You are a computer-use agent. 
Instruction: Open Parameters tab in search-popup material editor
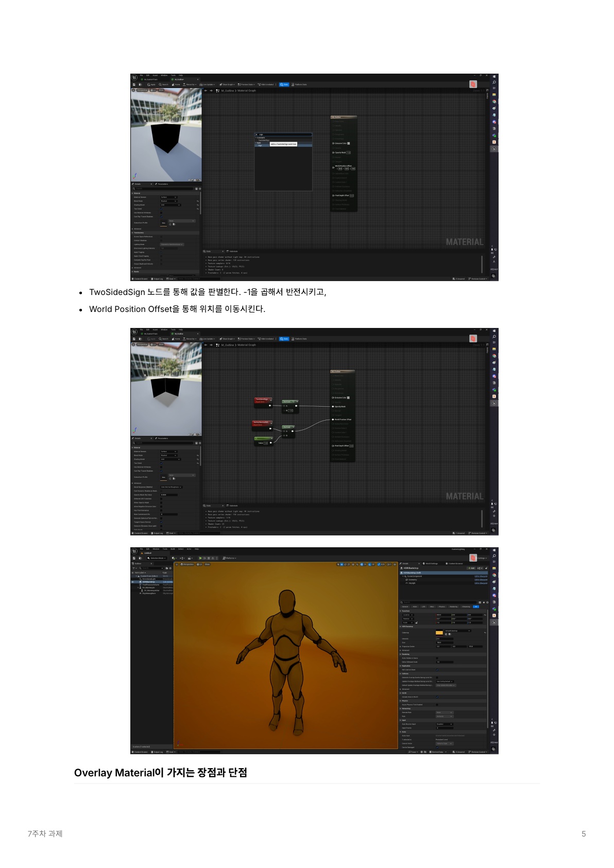(x=162, y=184)
